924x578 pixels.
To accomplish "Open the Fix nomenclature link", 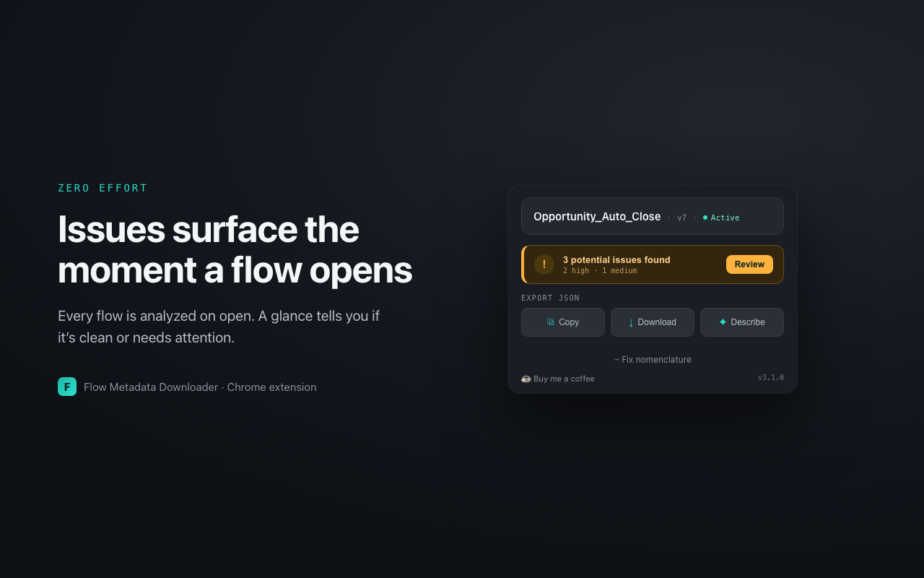I will (653, 360).
